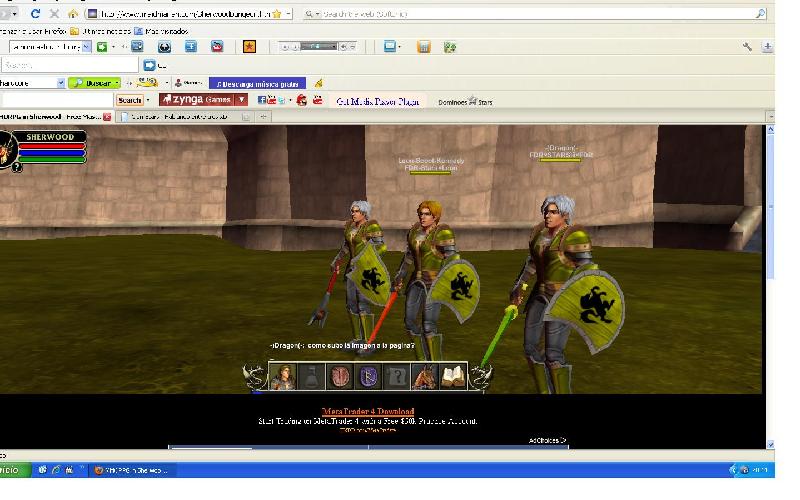This screenshot has width=800, height=500.
Task: Select the horse mount hotbar icon
Action: pyautogui.click(x=424, y=377)
